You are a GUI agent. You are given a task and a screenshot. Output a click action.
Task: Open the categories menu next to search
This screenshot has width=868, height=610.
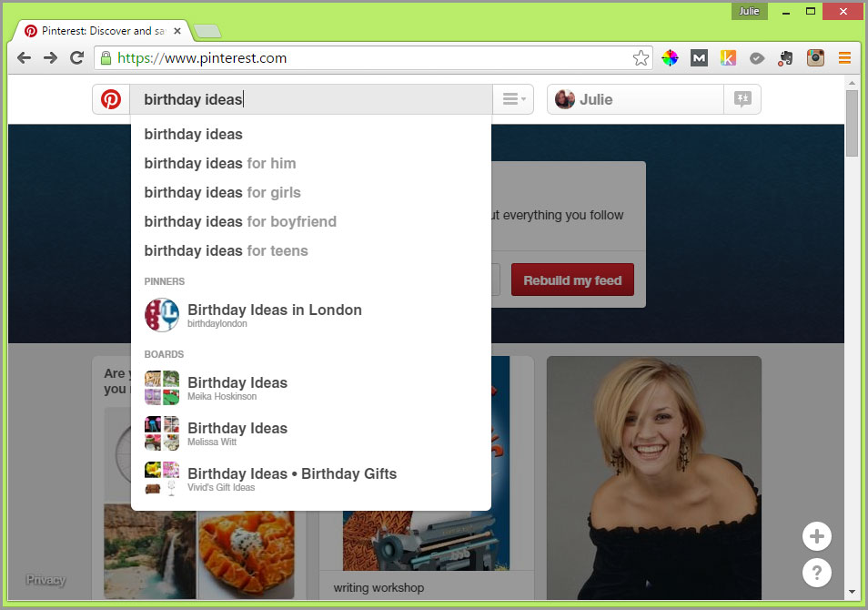[513, 100]
